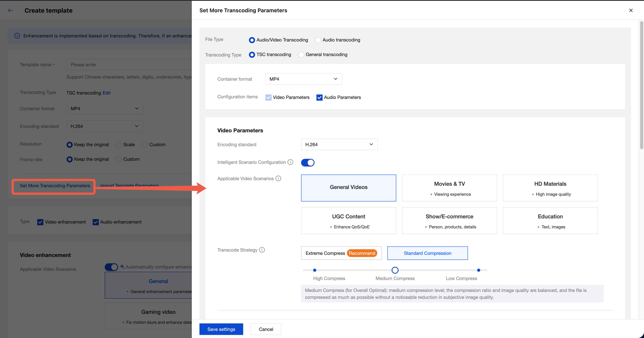Open the Container format MP4 dropdown in panel
644x338 pixels.
point(303,79)
